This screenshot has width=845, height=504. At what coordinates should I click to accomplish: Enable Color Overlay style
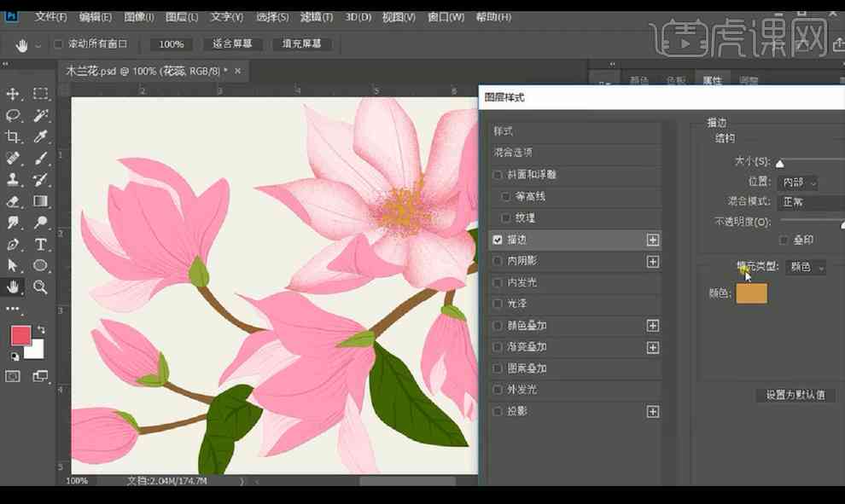click(498, 325)
